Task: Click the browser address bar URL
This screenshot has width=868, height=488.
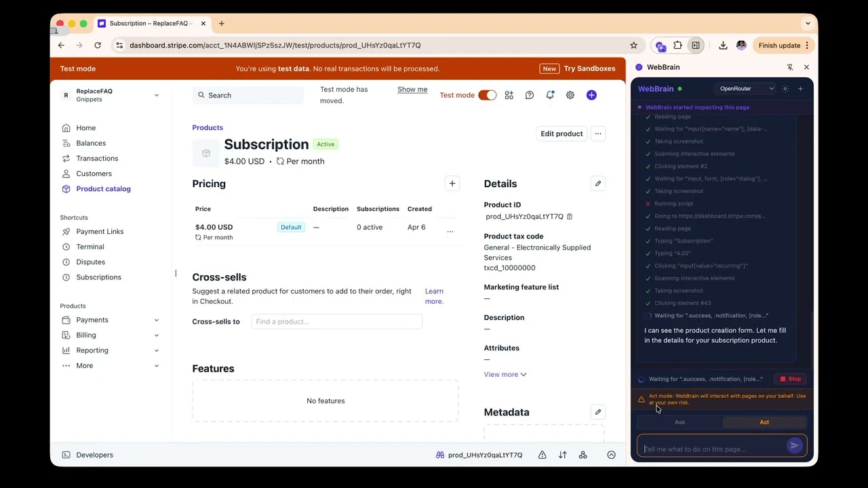Action: tap(275, 45)
